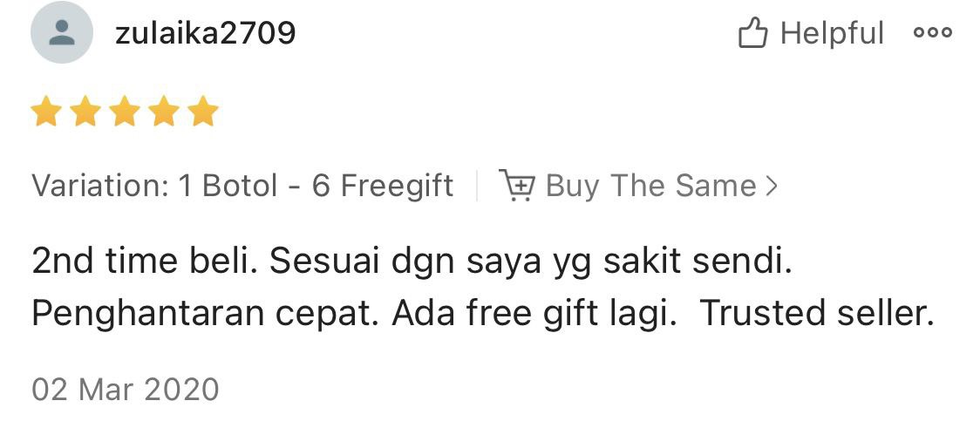
Task: Mark the review as Helpful via its label
Action: (x=832, y=33)
